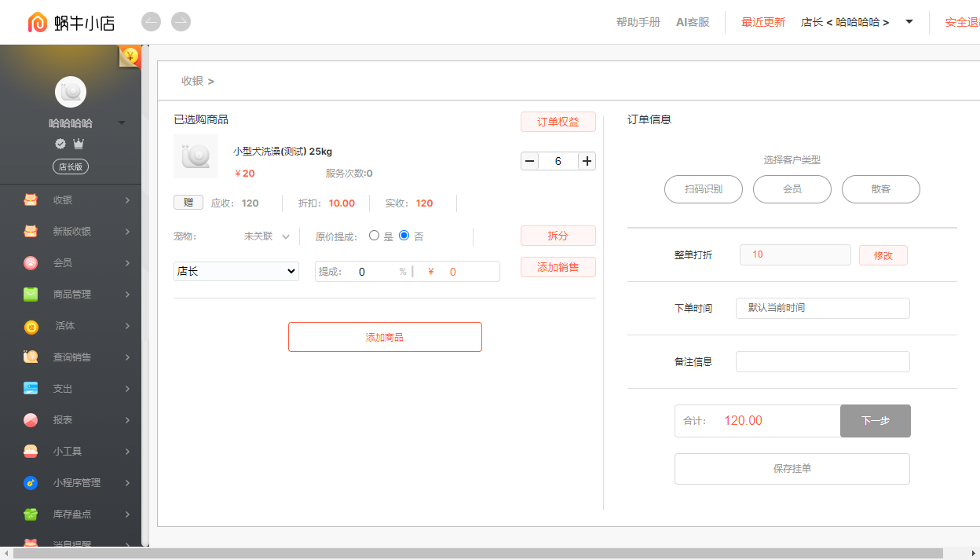The width and height of the screenshot is (980, 560).
Task: Click the 添加商品 button
Action: pos(385,337)
